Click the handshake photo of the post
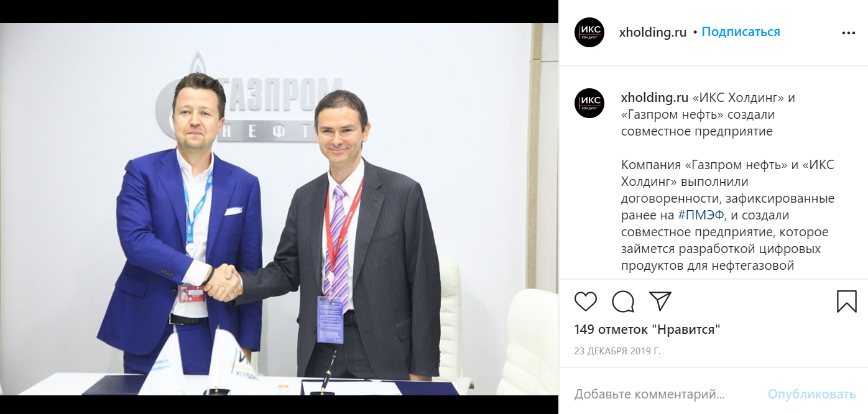The height and width of the screenshot is (414, 868). (x=279, y=209)
